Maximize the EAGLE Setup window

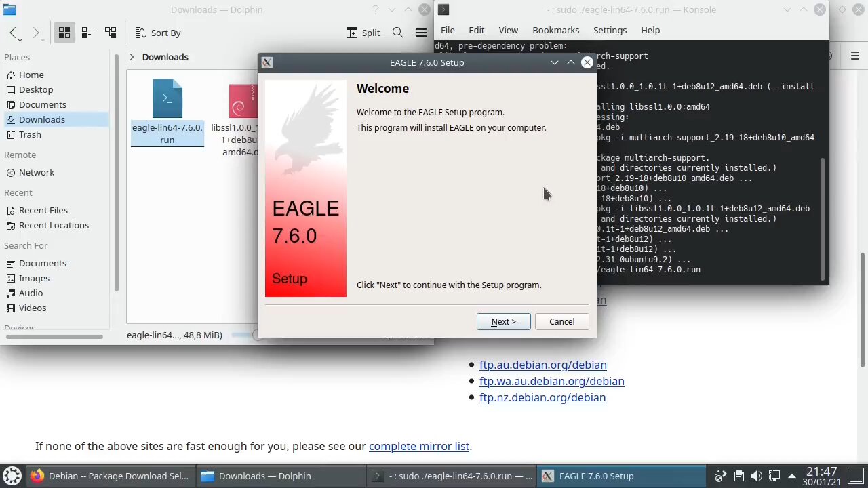click(x=570, y=62)
